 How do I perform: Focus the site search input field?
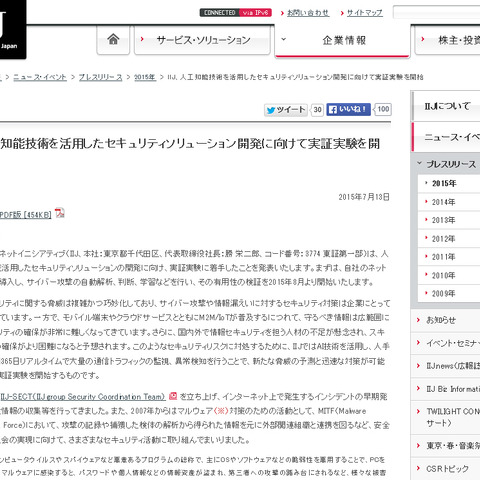click(x=437, y=12)
